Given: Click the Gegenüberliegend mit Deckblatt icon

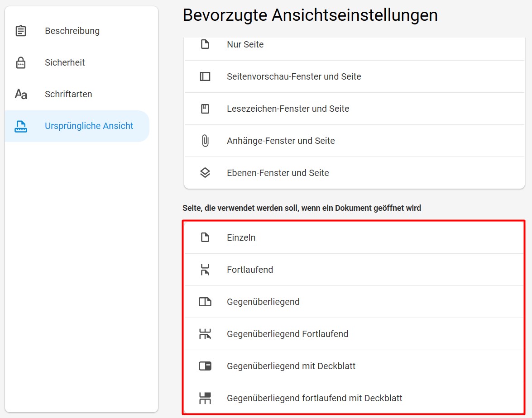Looking at the screenshot, I should pos(205,366).
